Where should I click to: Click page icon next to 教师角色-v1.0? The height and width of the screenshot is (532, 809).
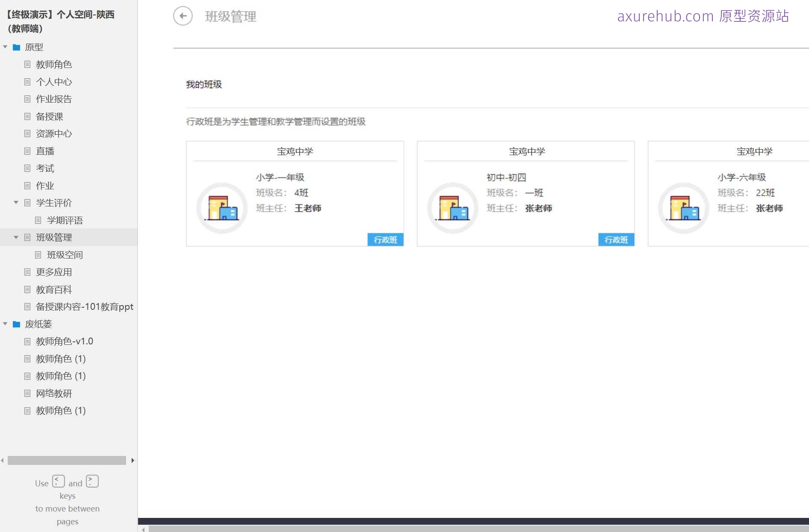(x=27, y=341)
